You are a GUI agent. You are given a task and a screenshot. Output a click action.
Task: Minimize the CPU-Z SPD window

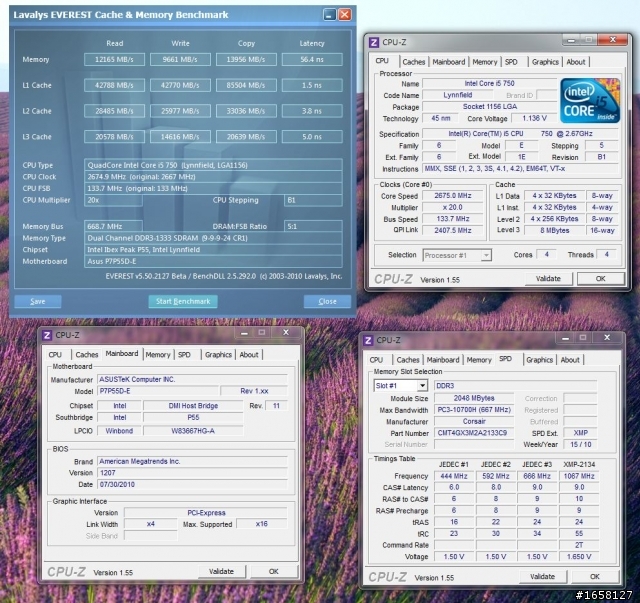point(565,338)
